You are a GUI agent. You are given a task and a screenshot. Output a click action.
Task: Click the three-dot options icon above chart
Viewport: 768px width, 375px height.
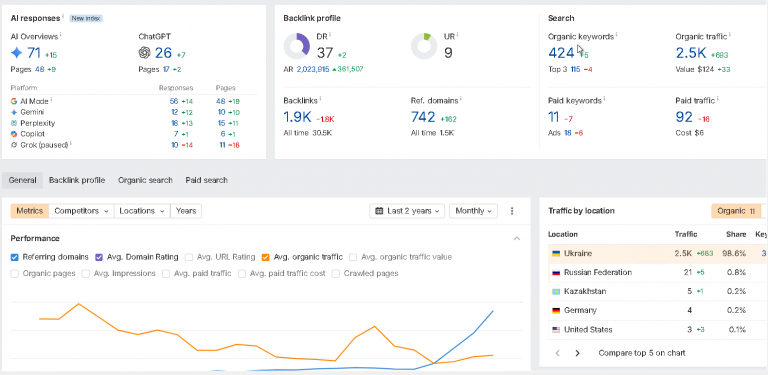(x=512, y=211)
